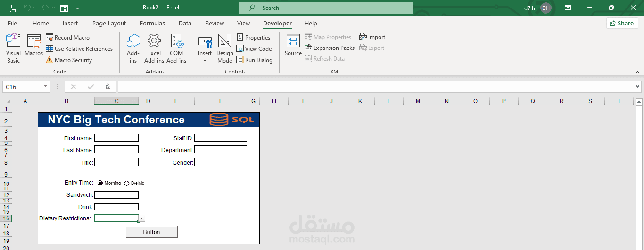Open the XML Source pane
Screen dimensions: 644x250
click(293, 46)
